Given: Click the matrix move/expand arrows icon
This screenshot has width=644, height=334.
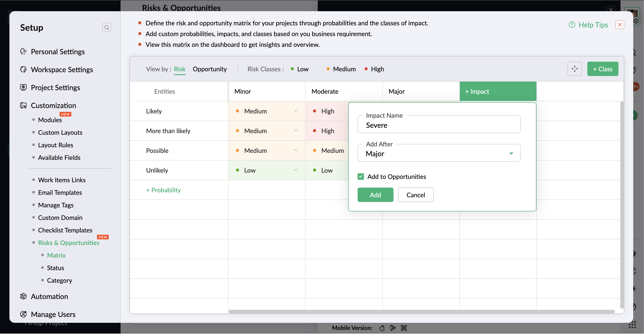Looking at the screenshot, I should tap(575, 69).
